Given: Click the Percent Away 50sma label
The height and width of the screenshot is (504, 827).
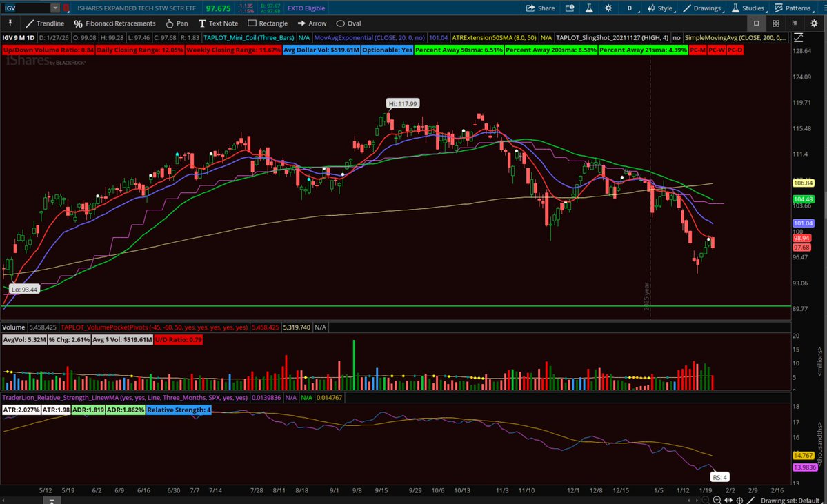Looking at the screenshot, I should 459,50.
